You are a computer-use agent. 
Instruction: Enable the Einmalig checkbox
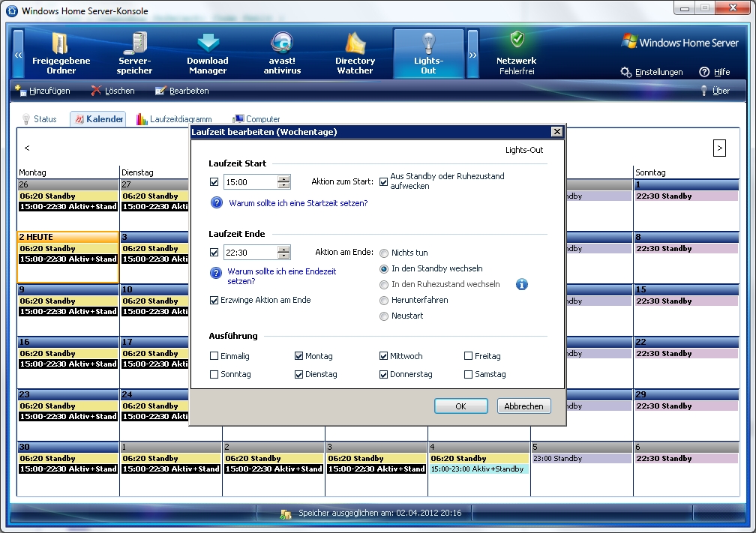click(214, 356)
